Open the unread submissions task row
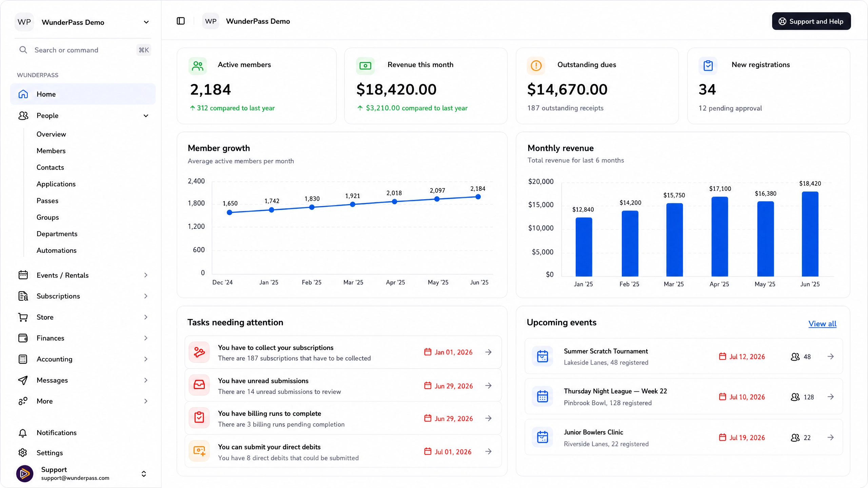This screenshot has height=488, width=868. click(343, 385)
